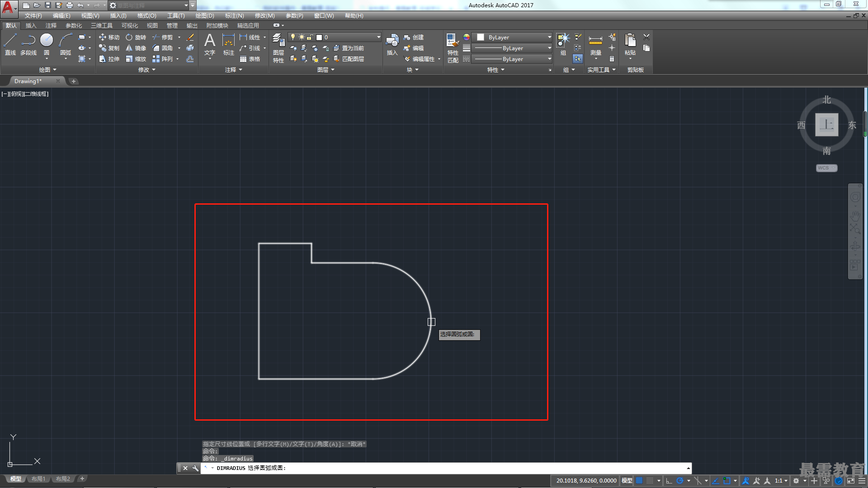The image size is (868, 488).
Task: Switch to the 参数化 ribbon tab
Action: tap(74, 25)
